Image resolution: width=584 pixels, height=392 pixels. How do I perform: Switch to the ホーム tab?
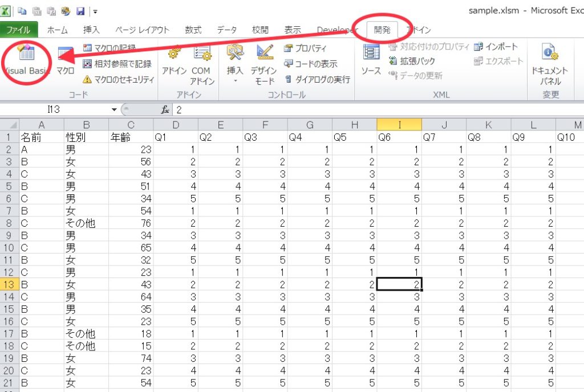click(58, 30)
